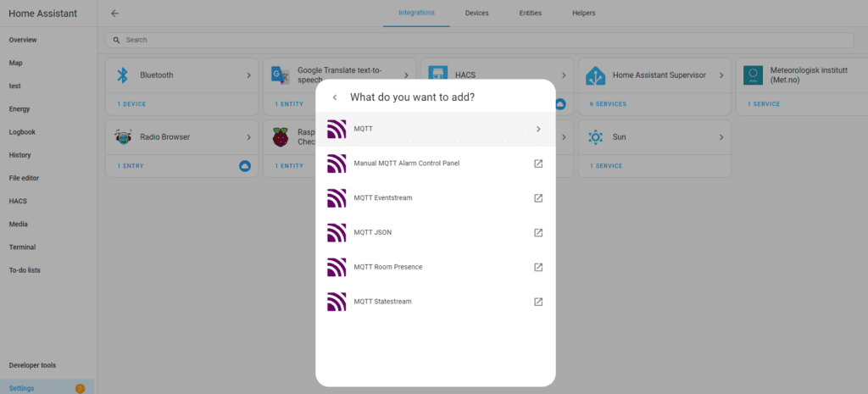Image resolution: width=868 pixels, height=394 pixels.
Task: Expand the MQTT row chevron
Action: click(x=538, y=129)
